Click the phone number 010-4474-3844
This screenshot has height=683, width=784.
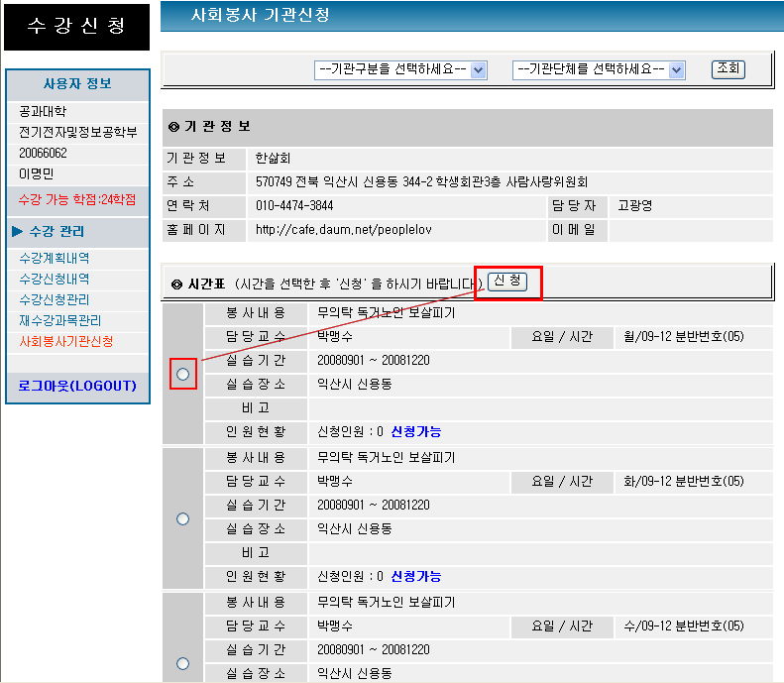tap(294, 205)
